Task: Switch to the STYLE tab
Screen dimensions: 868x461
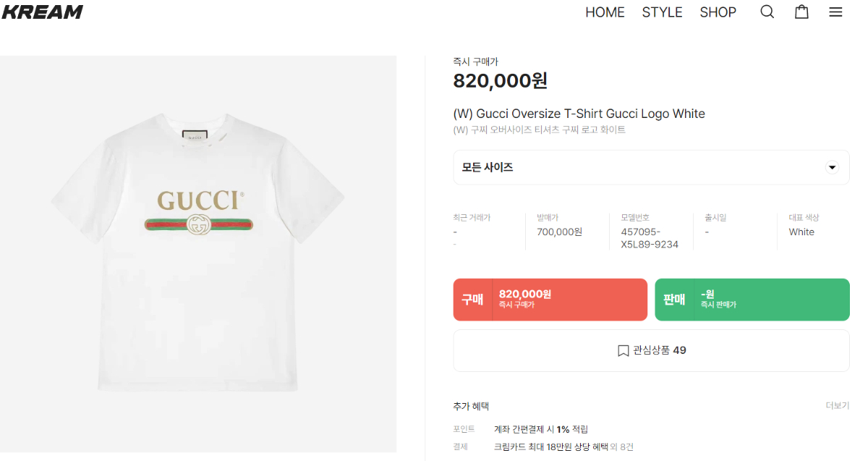Action: (x=662, y=12)
